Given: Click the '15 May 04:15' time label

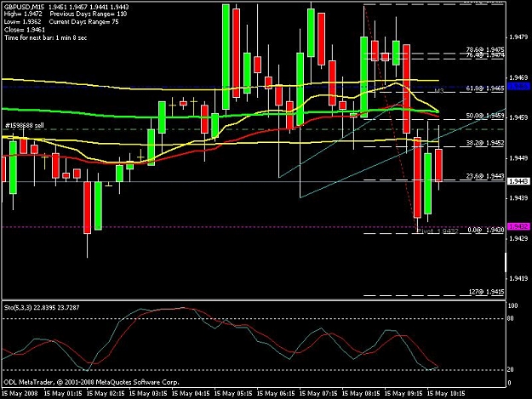Looking at the screenshot, I should (191, 394).
